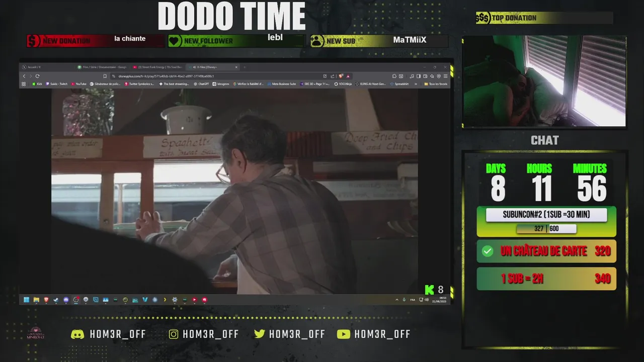Show hidden system tray icons

click(x=397, y=300)
